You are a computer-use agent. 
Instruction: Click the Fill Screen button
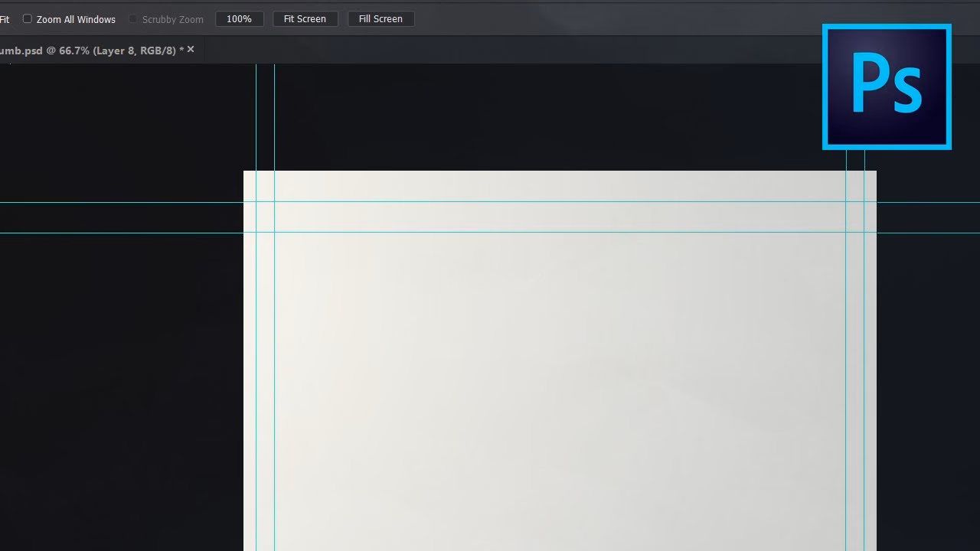click(x=381, y=18)
